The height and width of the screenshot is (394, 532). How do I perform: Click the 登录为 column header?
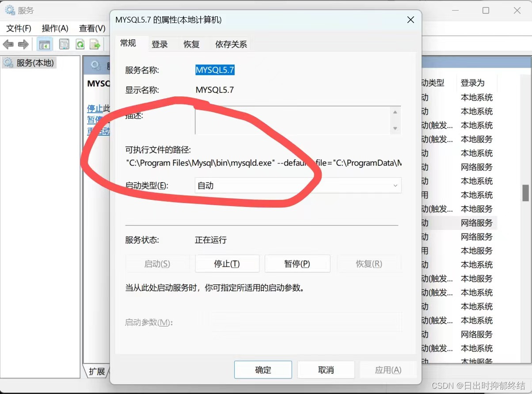473,83
